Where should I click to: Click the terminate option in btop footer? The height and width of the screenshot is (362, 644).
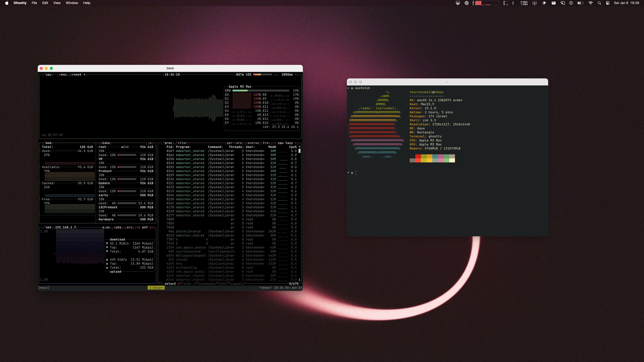coord(207,284)
